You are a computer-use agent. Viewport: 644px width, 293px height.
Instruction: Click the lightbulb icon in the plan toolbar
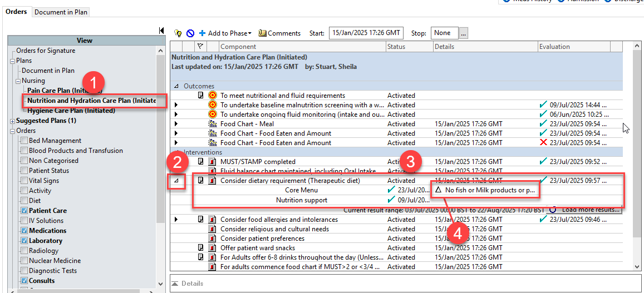(178, 33)
